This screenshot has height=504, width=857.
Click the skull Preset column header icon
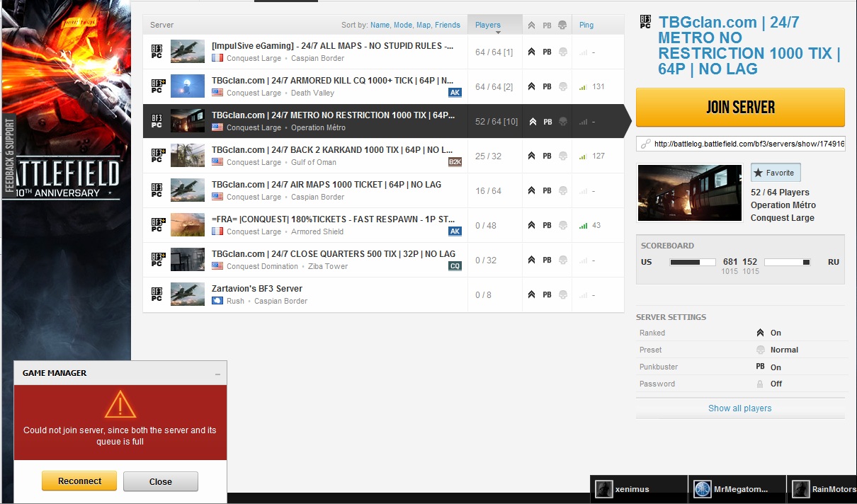[562, 25]
